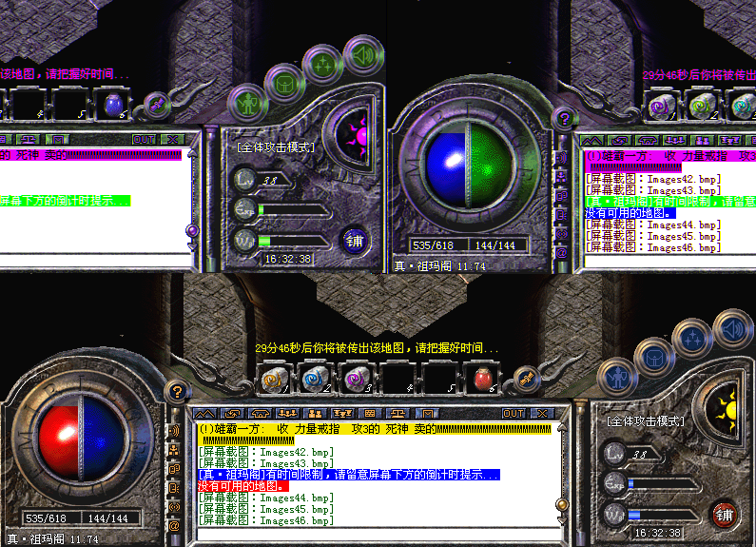Select the blue 真·祖玛阁 time-limit chat line in gray chat
This screenshot has width=756, height=547.
pos(349,475)
